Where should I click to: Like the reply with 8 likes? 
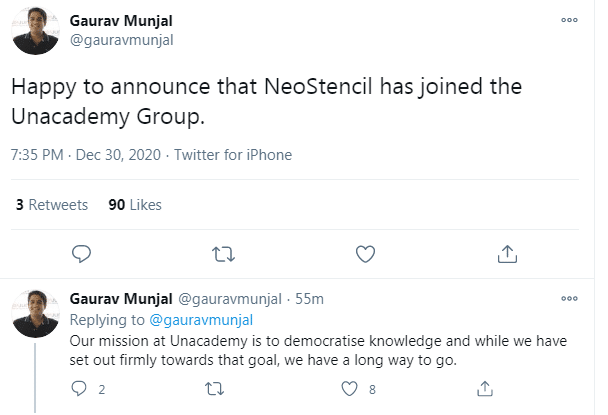coord(349,388)
